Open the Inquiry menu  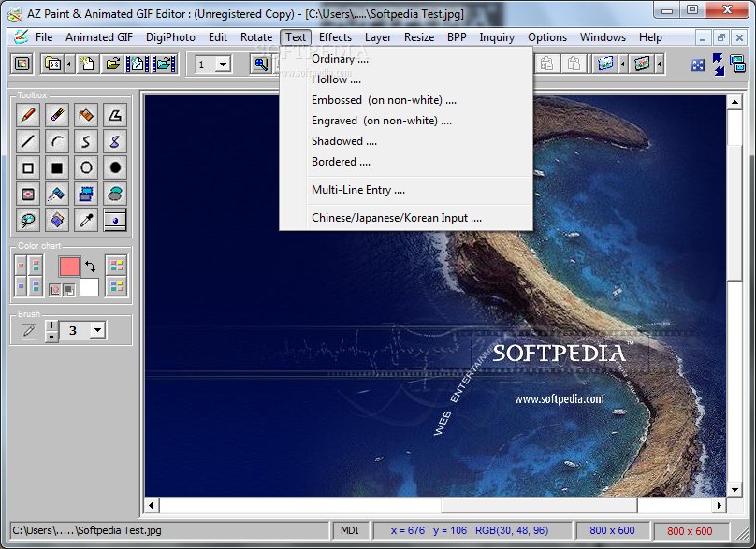tap(497, 37)
